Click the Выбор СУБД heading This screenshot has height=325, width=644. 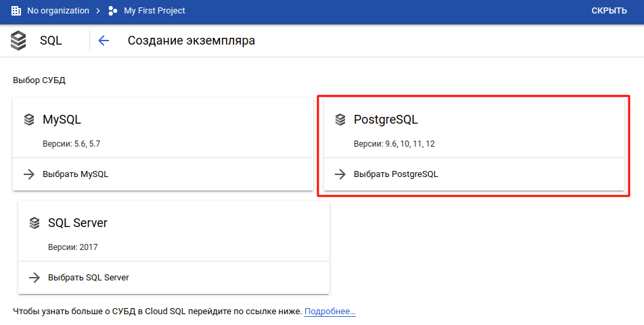click(39, 80)
